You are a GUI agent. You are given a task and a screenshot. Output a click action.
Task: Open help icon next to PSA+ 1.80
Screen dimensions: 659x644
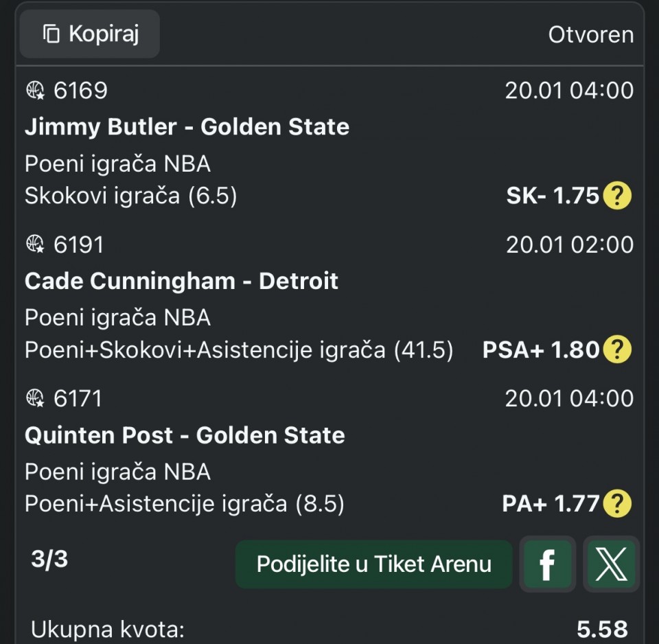[616, 351]
